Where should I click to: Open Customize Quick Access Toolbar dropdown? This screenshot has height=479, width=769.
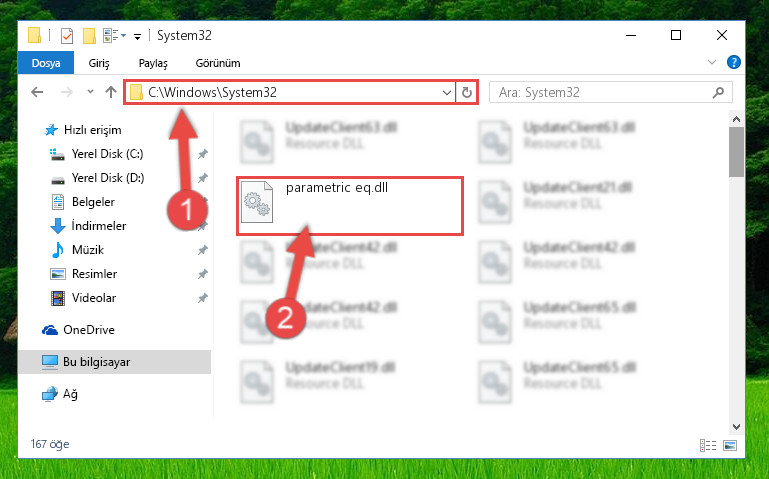point(138,36)
